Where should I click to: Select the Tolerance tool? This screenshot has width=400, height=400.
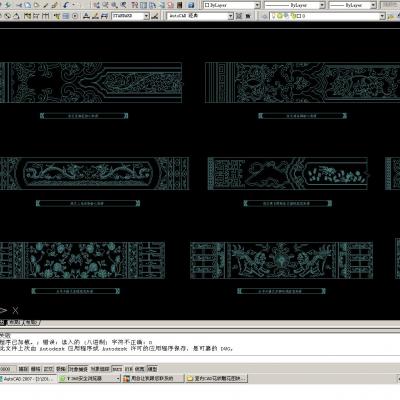(x=66, y=16)
